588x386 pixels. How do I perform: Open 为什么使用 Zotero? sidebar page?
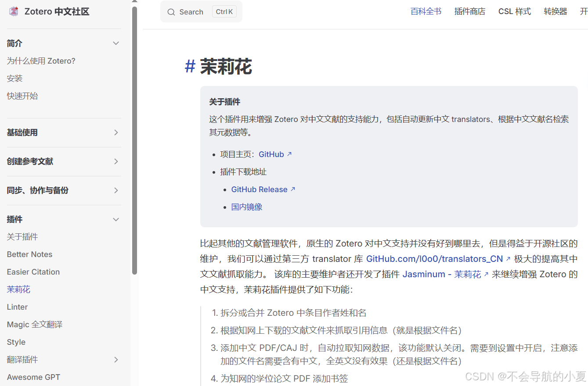[41, 61]
